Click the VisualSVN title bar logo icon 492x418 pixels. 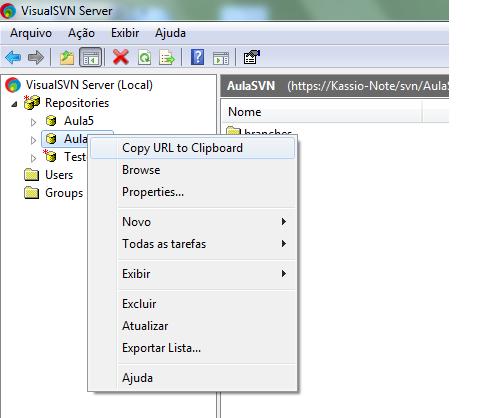coord(8,11)
